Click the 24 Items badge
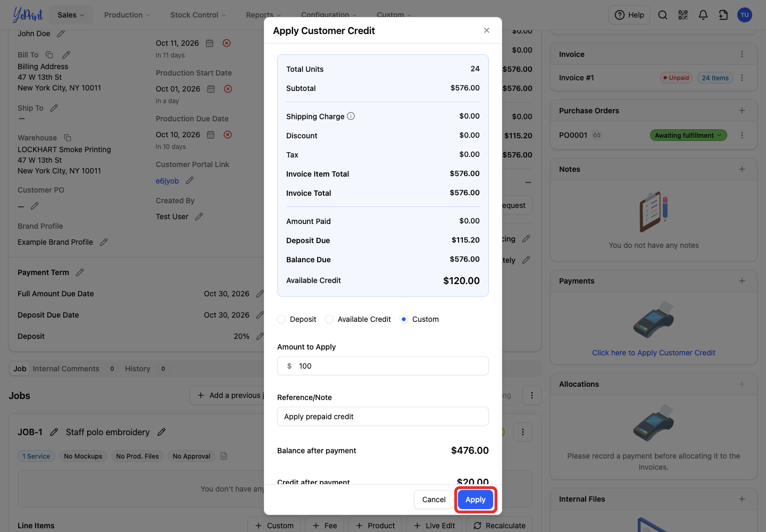Viewport: 766px width, 532px height. [715, 78]
